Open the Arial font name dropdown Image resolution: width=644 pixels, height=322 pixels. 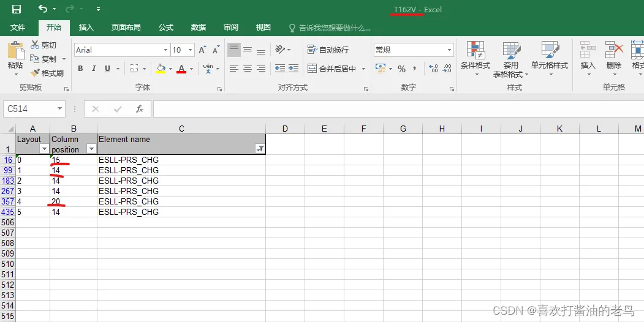click(x=165, y=50)
